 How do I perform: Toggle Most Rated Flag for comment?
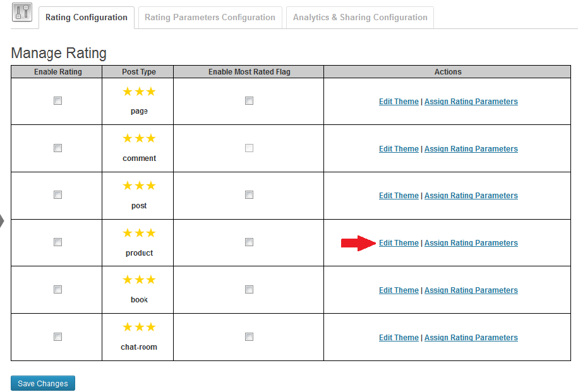pyautogui.click(x=249, y=148)
